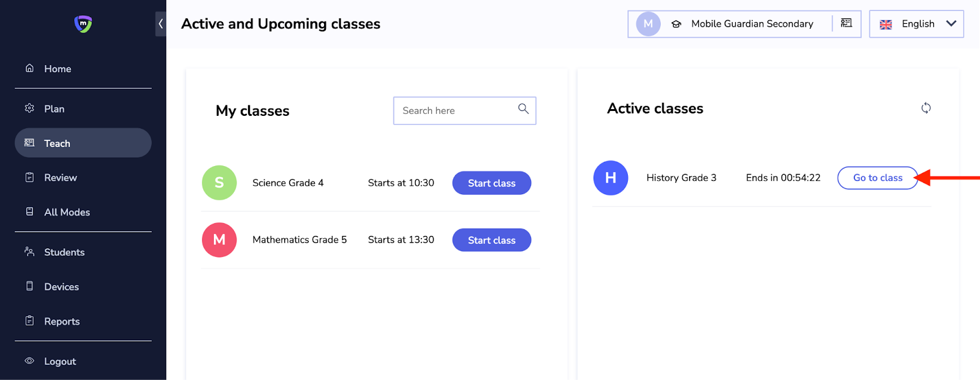
Task: Click the search magnifier icon
Action: tap(523, 108)
